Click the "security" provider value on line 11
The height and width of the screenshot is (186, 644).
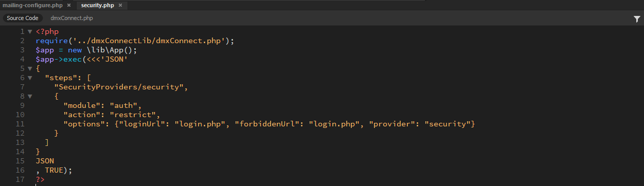448,124
